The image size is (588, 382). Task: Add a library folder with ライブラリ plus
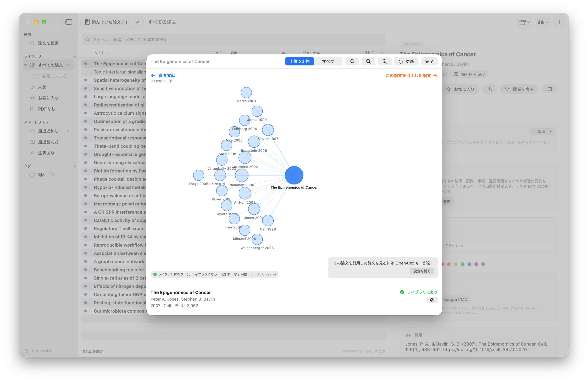tap(75, 56)
